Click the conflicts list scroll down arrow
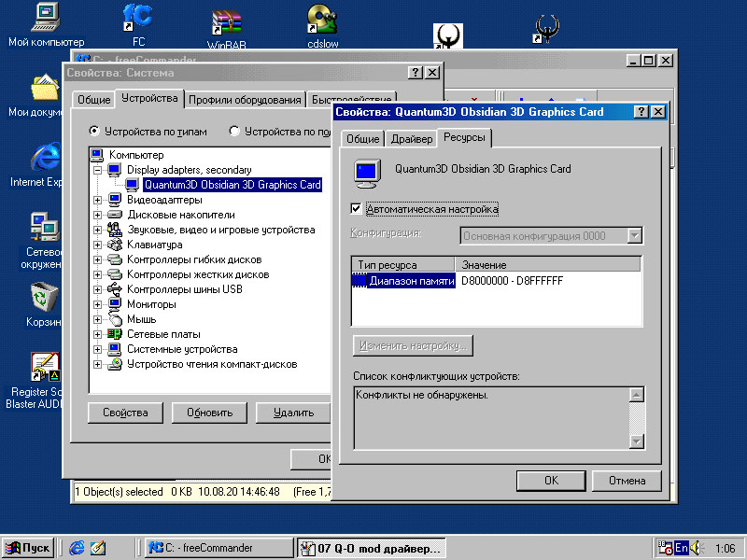Viewport: 747px width, 560px height. click(637, 441)
